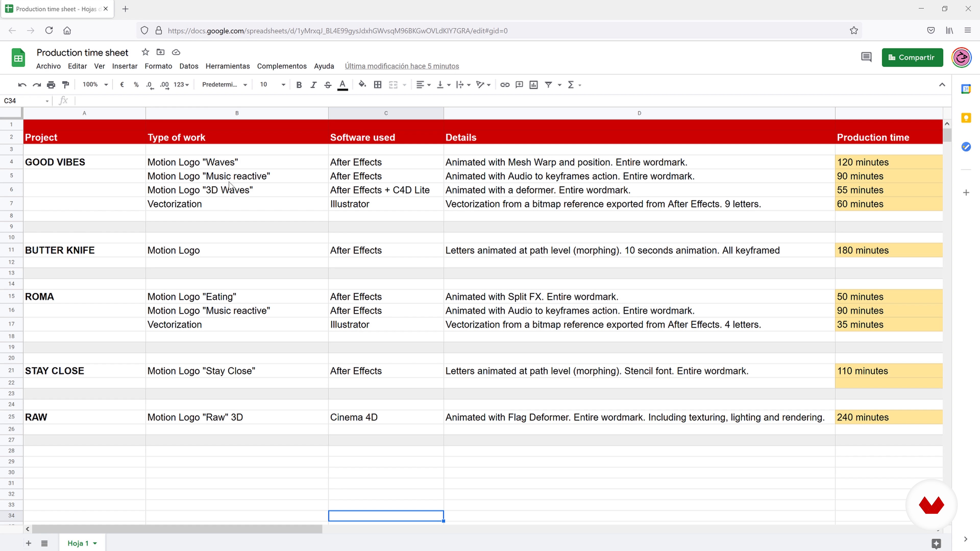Image resolution: width=980 pixels, height=551 pixels.
Task: Open the font size 10 dropdown
Action: (272, 85)
